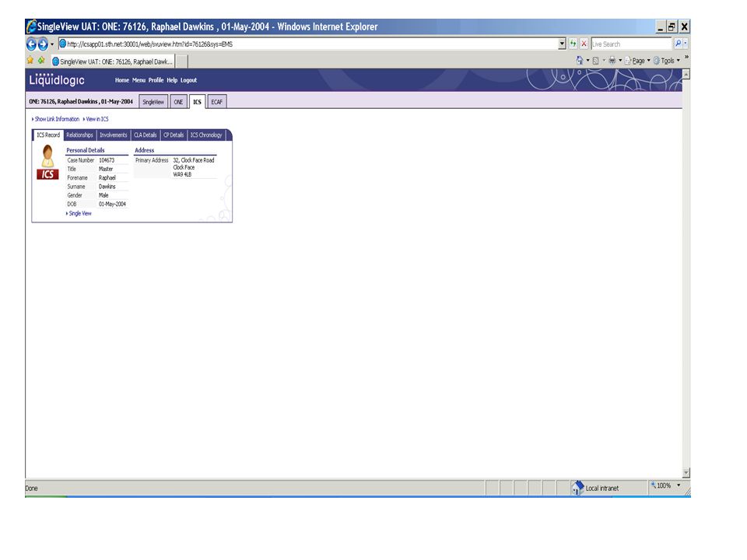Click the Primary Address label
The image size is (747, 560).
click(152, 160)
